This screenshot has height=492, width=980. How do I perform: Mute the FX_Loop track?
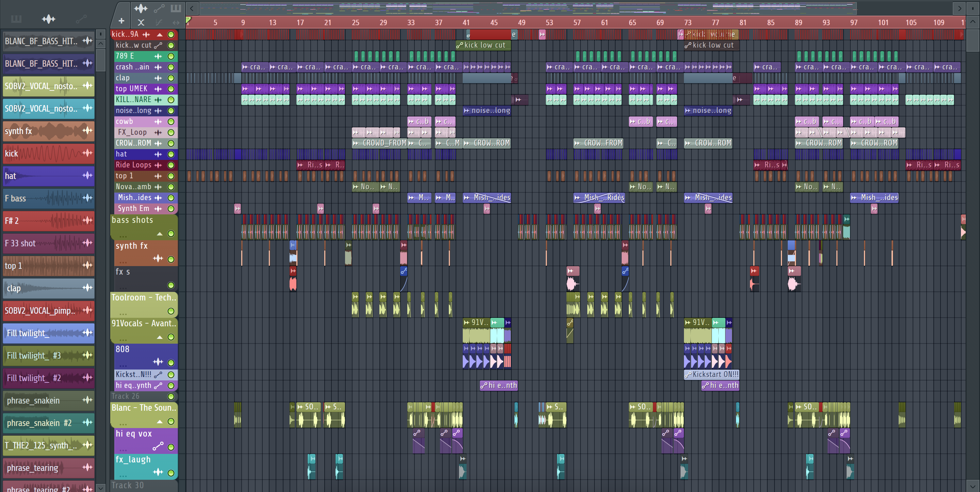[x=171, y=132]
